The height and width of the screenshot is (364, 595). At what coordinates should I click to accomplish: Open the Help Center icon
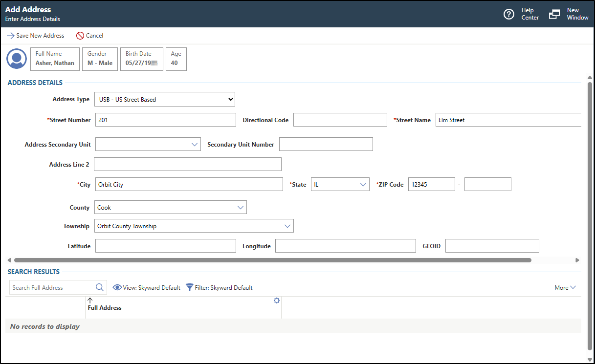click(x=509, y=14)
